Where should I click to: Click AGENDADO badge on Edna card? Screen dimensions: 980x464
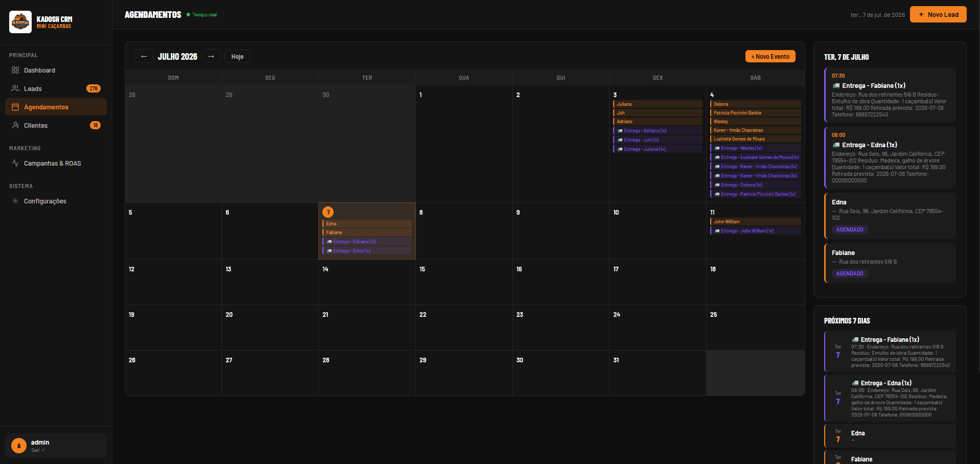[x=850, y=229]
